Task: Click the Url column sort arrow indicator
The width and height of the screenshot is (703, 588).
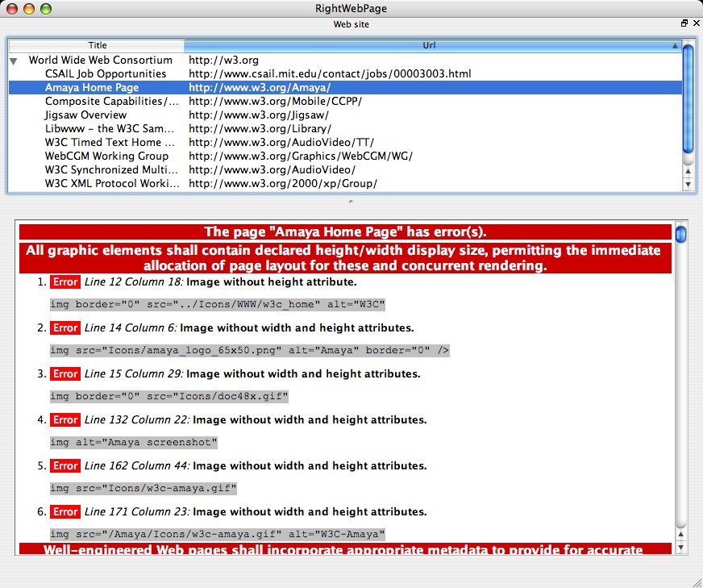Action: pyautogui.click(x=675, y=45)
